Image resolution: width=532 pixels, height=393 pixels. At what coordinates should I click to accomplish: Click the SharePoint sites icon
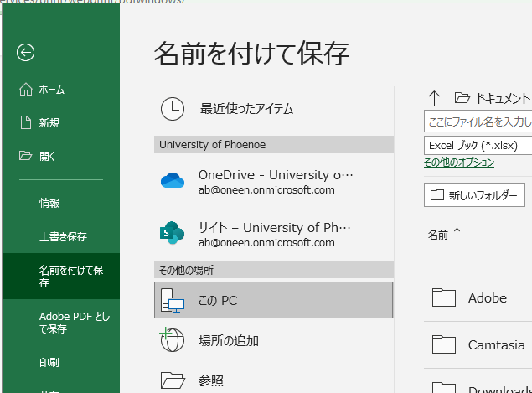pyautogui.click(x=172, y=233)
